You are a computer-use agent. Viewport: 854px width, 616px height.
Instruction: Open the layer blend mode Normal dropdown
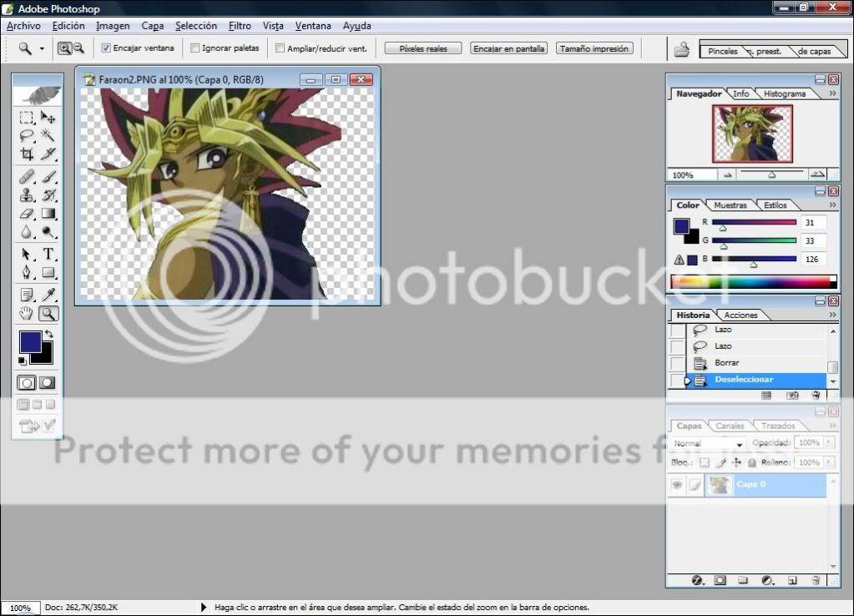coord(708,443)
